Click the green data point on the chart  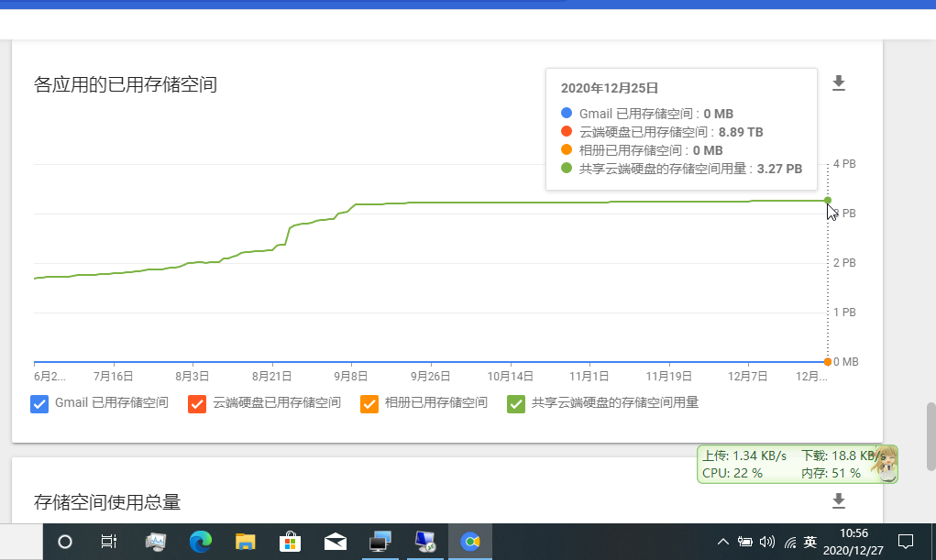[x=828, y=200]
